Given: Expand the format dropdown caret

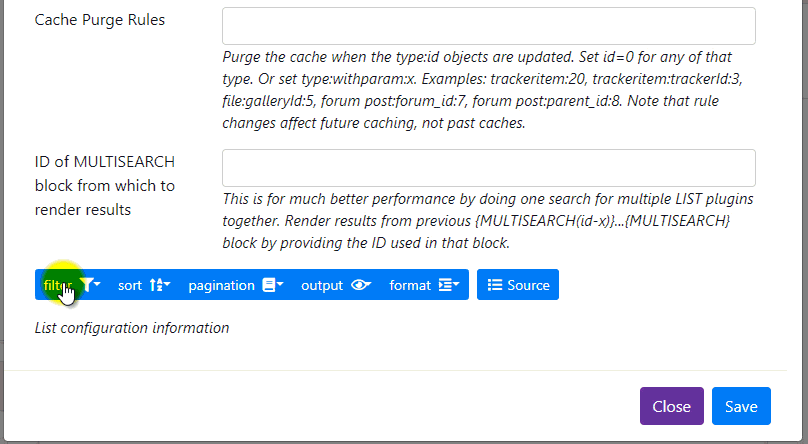Looking at the screenshot, I should click(x=456, y=284).
